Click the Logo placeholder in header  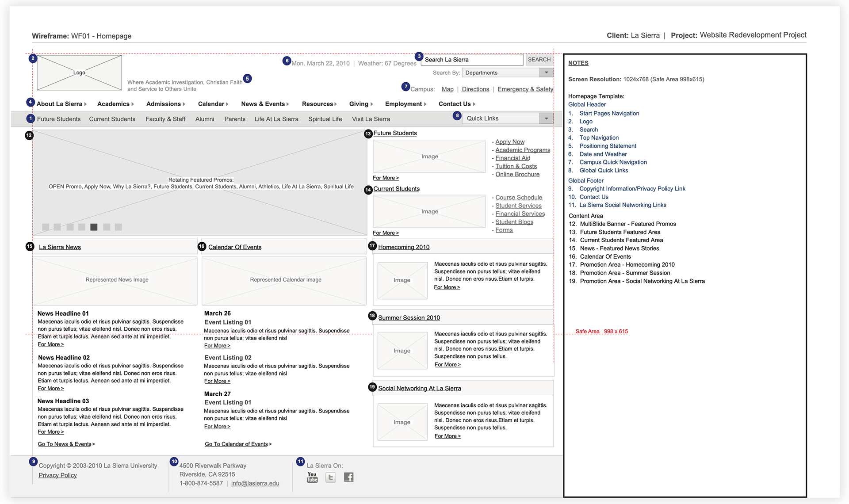(x=79, y=73)
